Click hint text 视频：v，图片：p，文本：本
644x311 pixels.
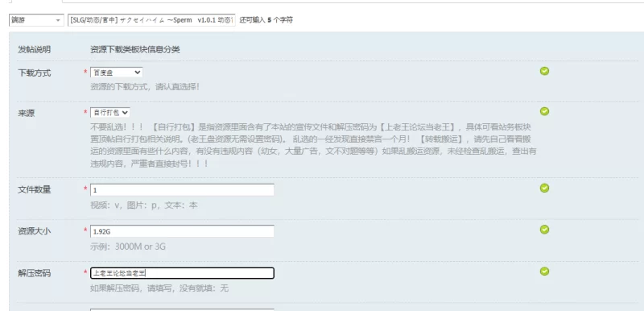point(144,205)
